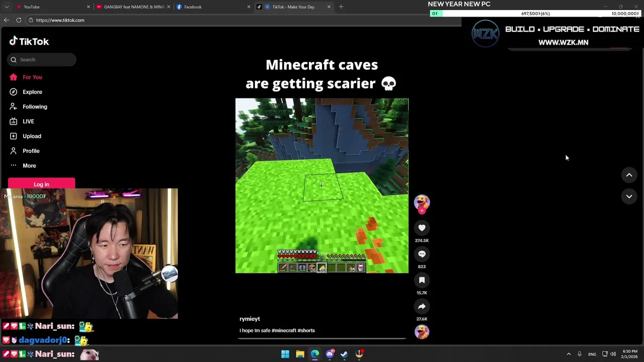Open the rymieyt username link
The height and width of the screenshot is (362, 644).
point(250,319)
